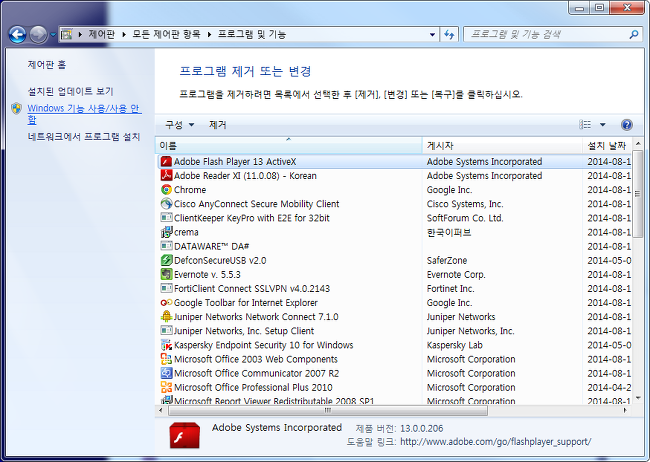Click the Microsoft Office 2003 Web Components icon
The width and height of the screenshot is (650, 462).
point(166,359)
